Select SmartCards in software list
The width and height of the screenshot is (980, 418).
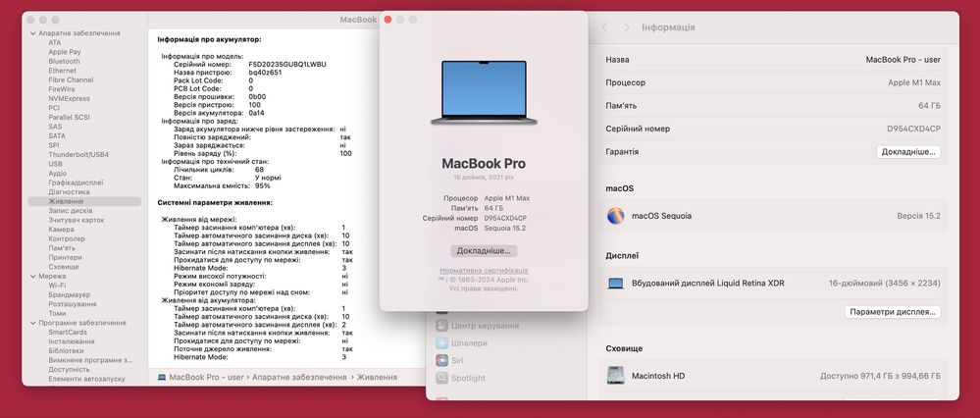pos(68,333)
